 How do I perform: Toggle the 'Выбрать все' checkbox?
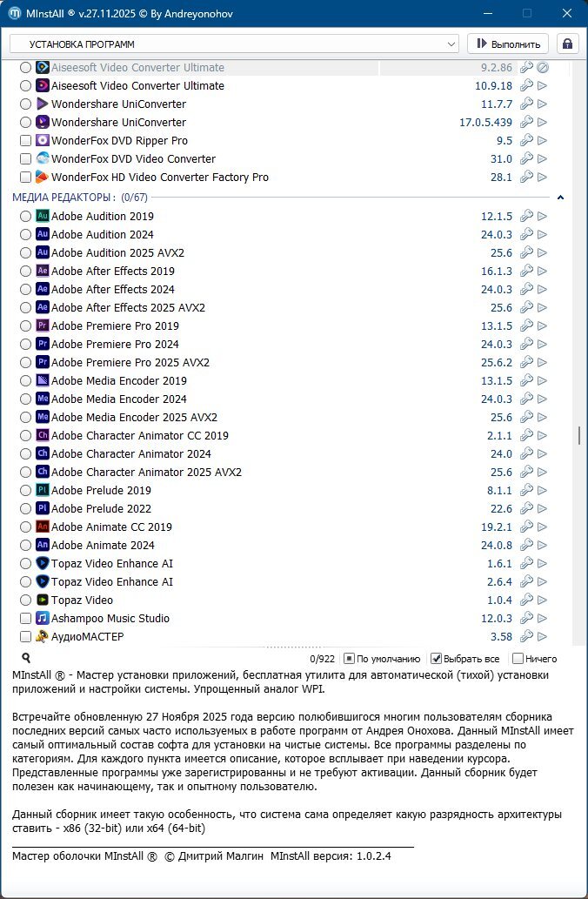click(437, 659)
